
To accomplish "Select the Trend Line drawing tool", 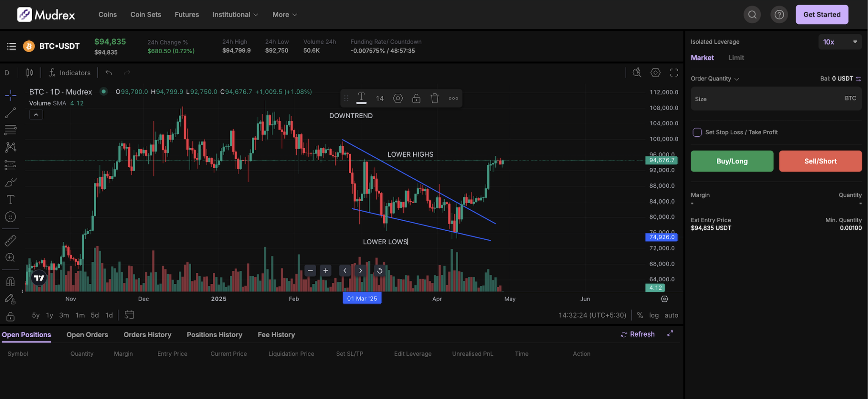I will pyautogui.click(x=11, y=113).
